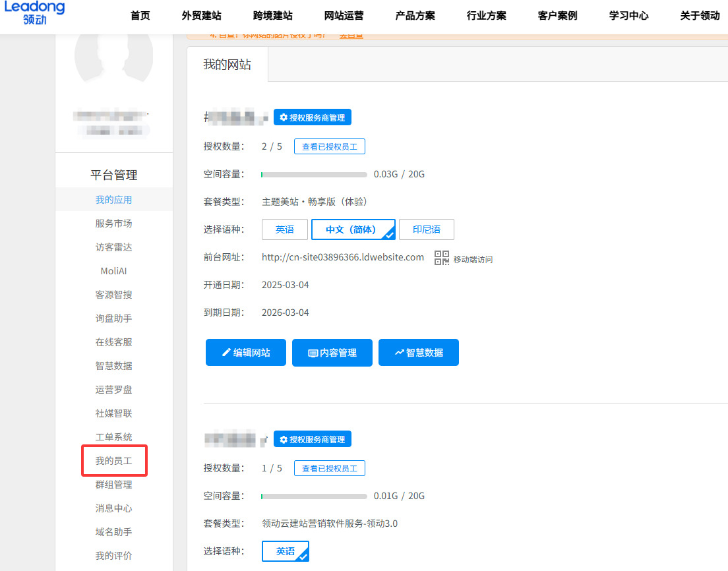Toggle 英语 for the second website

[285, 551]
